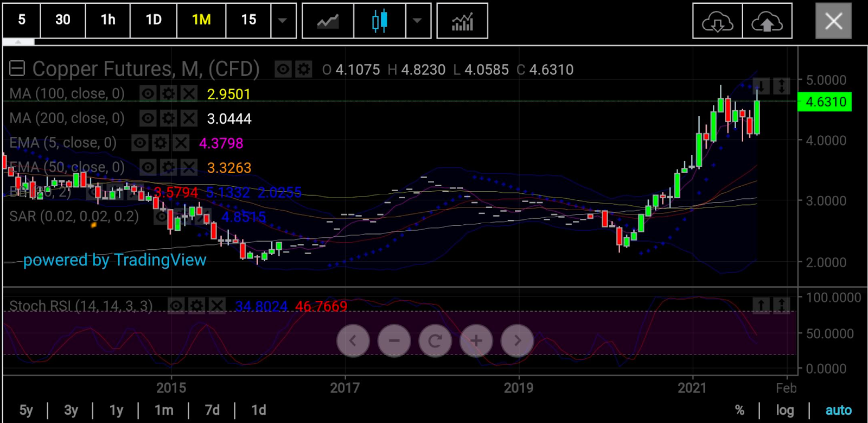This screenshot has width=868, height=423.
Task: Open the indicators menu icon
Action: tap(462, 21)
